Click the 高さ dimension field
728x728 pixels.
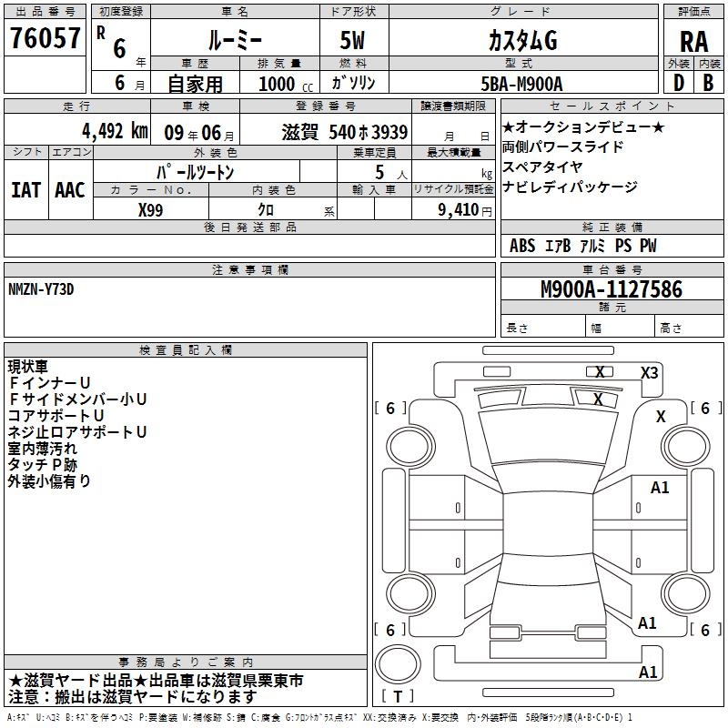click(x=689, y=328)
